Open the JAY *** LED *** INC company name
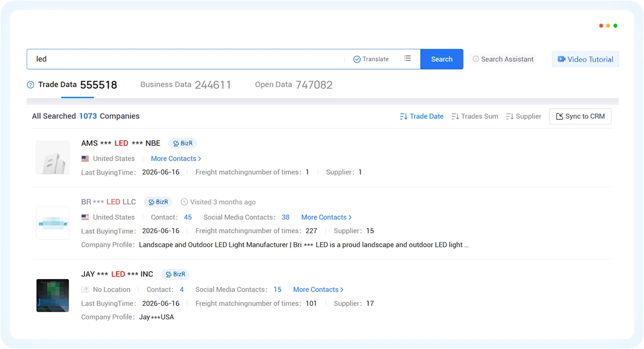 pyautogui.click(x=117, y=274)
